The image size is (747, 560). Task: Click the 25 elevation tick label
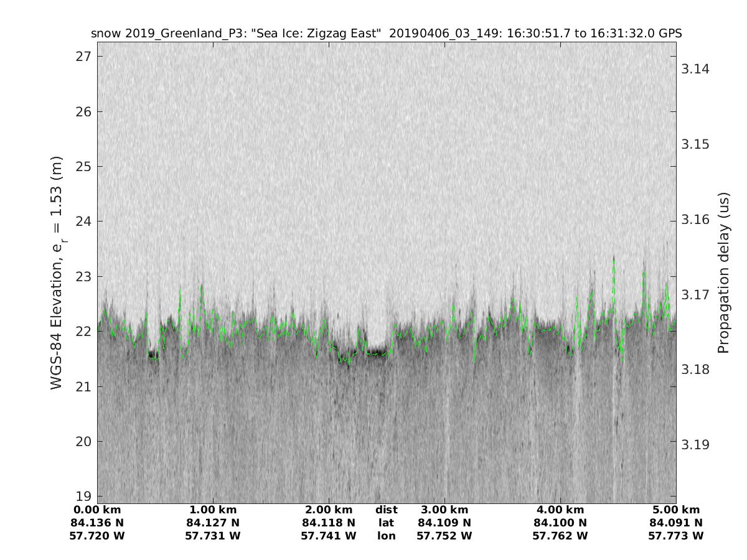point(82,167)
